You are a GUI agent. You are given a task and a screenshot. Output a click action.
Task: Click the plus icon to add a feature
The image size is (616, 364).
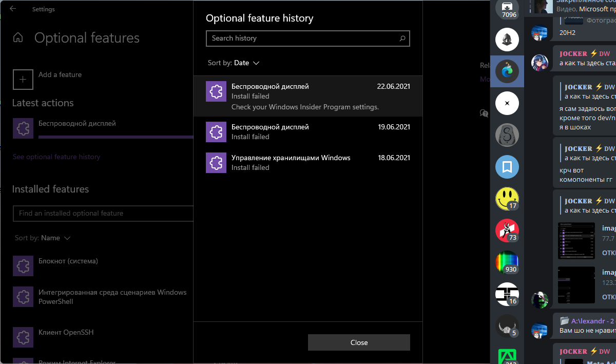pyautogui.click(x=23, y=80)
